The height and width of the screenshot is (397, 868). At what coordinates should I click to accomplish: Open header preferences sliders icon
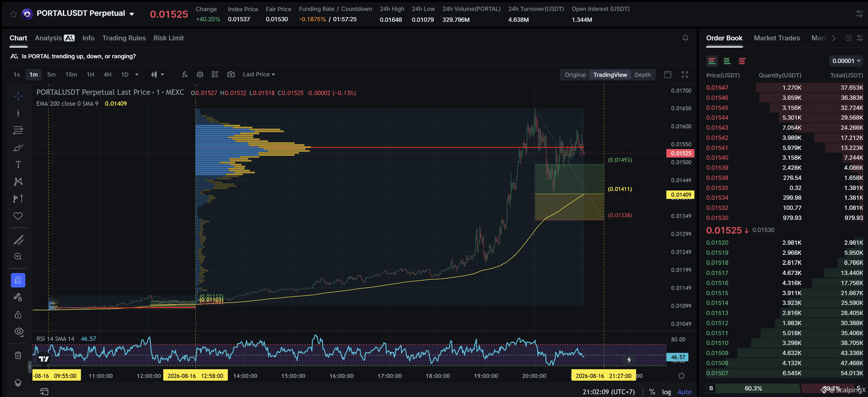859,13
